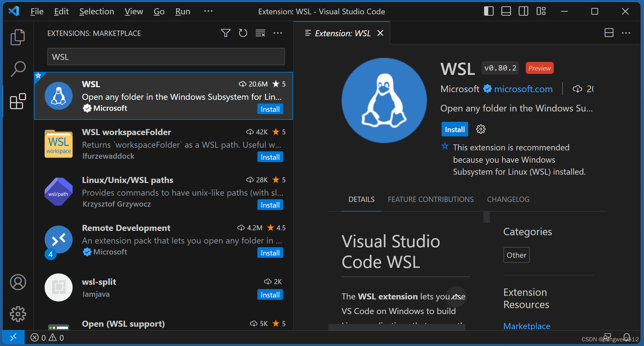Open the View menu
The image size is (644, 346).
(x=134, y=11)
